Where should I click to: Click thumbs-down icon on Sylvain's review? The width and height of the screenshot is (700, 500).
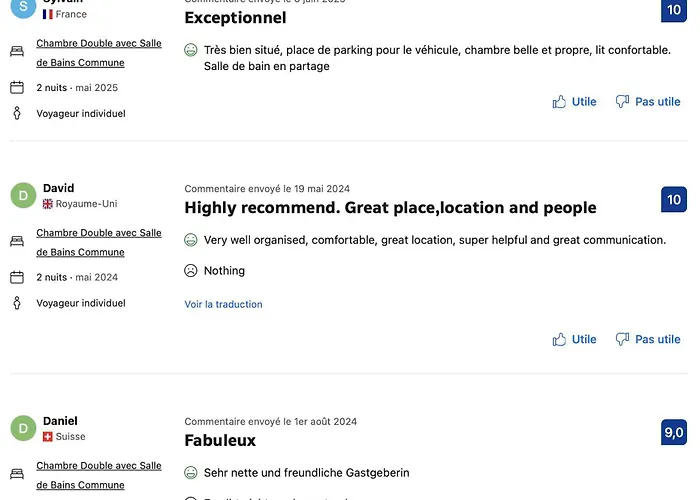[x=622, y=102]
